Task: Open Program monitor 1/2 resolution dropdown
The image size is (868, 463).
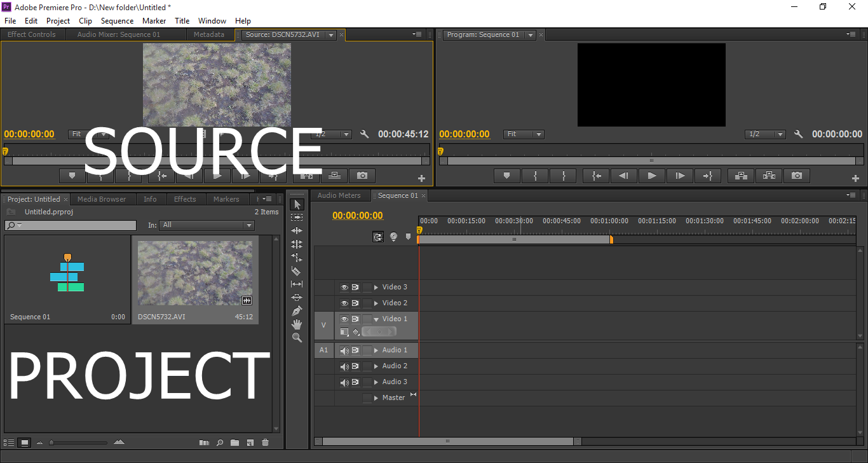Action: [x=766, y=134]
